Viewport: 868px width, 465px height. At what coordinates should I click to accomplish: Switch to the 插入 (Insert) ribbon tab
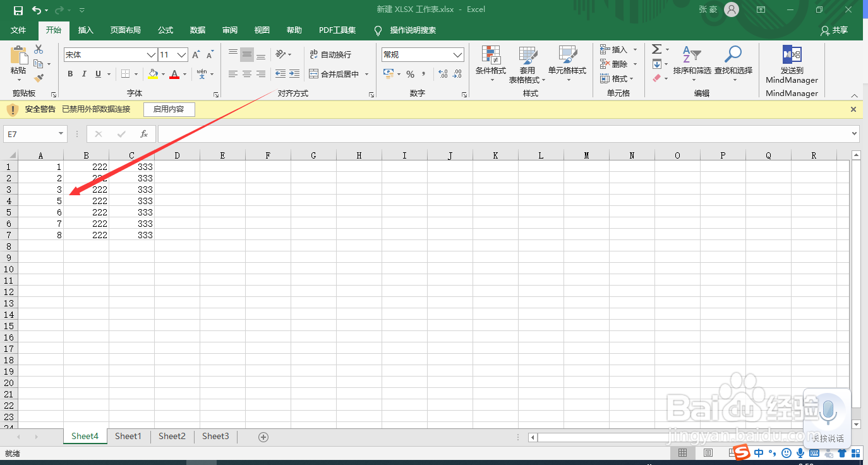[x=85, y=30]
